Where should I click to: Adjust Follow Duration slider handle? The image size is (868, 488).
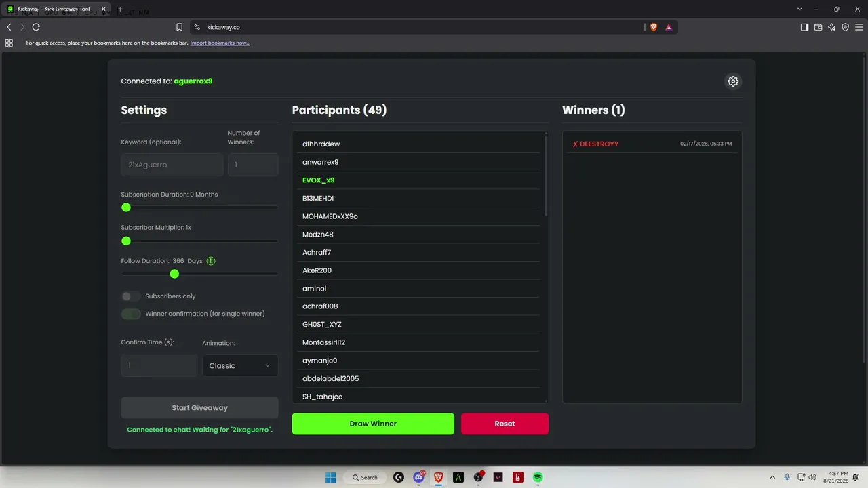174,274
